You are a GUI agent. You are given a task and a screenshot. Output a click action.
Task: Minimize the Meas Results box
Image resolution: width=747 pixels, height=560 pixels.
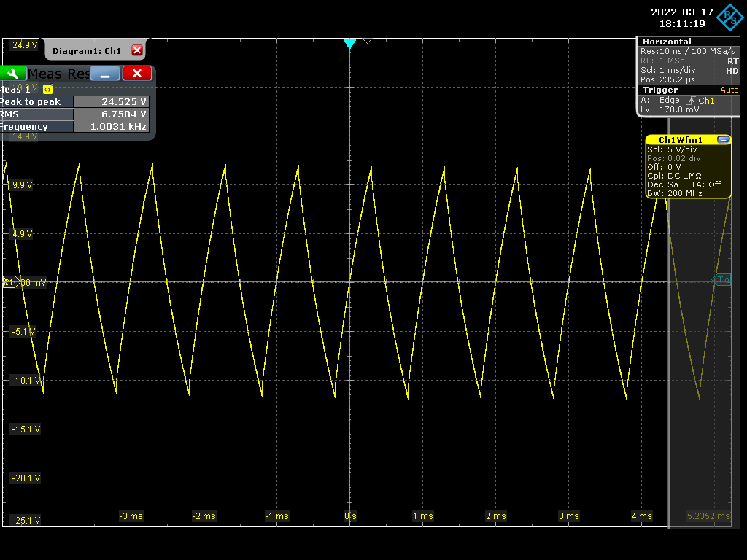[x=105, y=74]
